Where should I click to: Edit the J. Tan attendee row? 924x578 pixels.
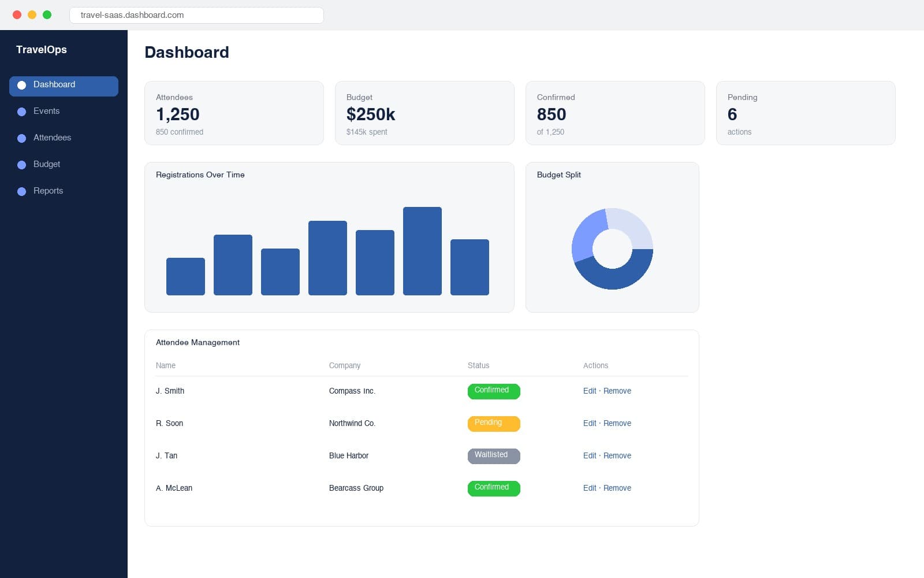[x=590, y=455]
